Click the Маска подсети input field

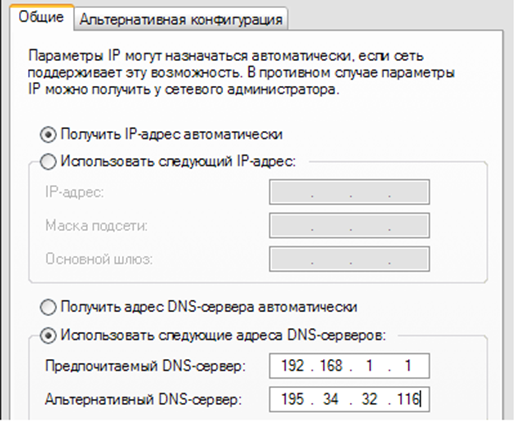click(x=349, y=226)
